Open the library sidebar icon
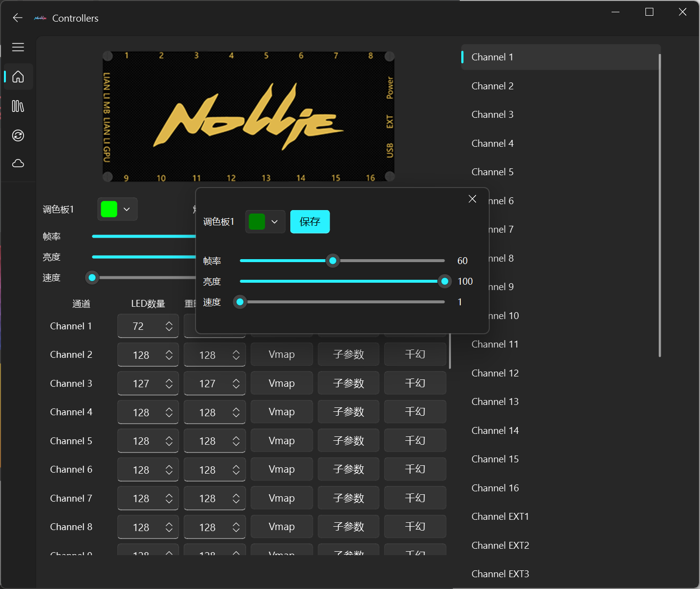 coord(18,106)
